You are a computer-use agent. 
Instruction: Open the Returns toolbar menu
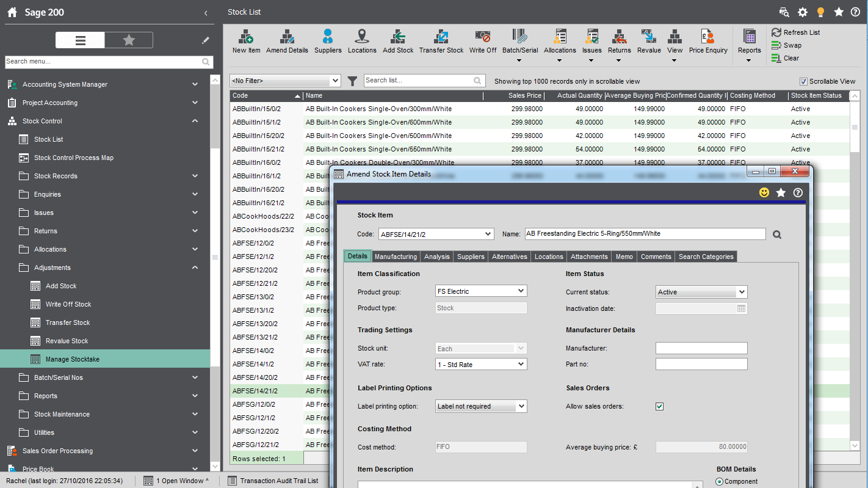coord(619,45)
